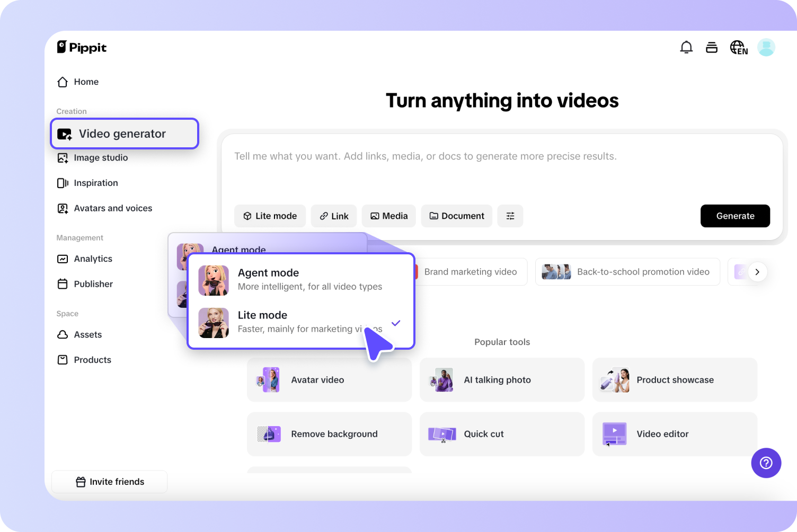Image resolution: width=797 pixels, height=532 pixels.
Task: Click the Remove background icon
Action: 269,434
